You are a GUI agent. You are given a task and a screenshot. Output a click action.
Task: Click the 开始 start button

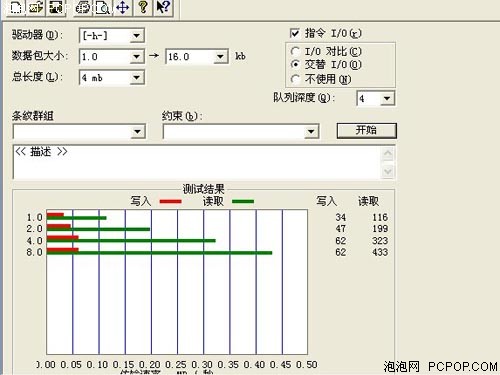pos(366,130)
